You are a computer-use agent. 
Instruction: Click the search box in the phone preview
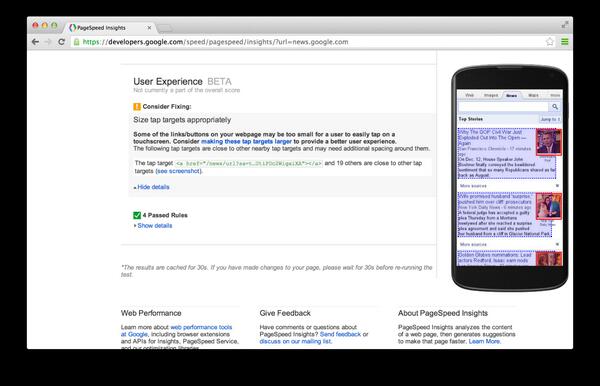tap(503, 107)
